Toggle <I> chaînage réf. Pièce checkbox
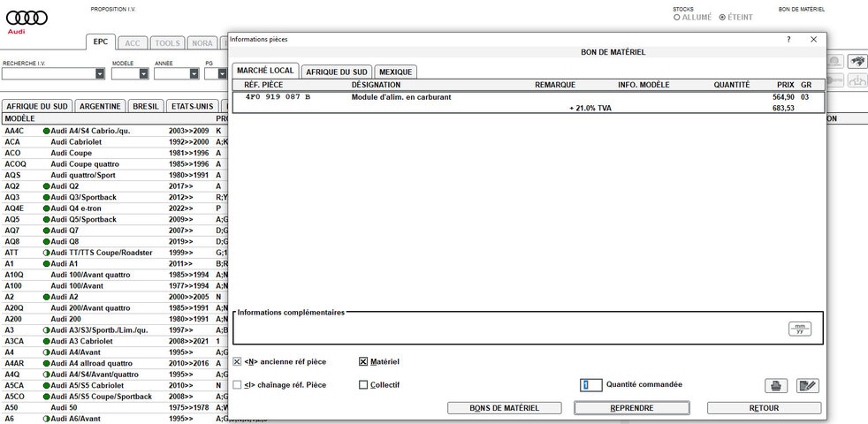The image size is (868, 424). coord(237,385)
